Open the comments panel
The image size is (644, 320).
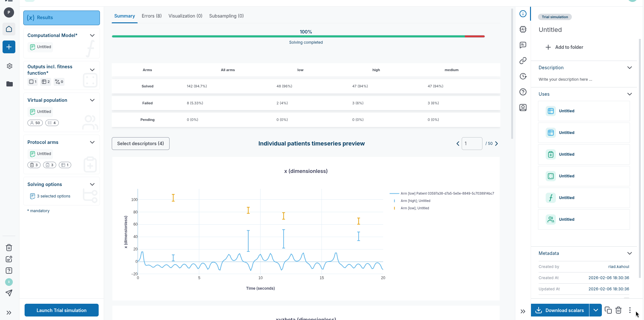523,45
